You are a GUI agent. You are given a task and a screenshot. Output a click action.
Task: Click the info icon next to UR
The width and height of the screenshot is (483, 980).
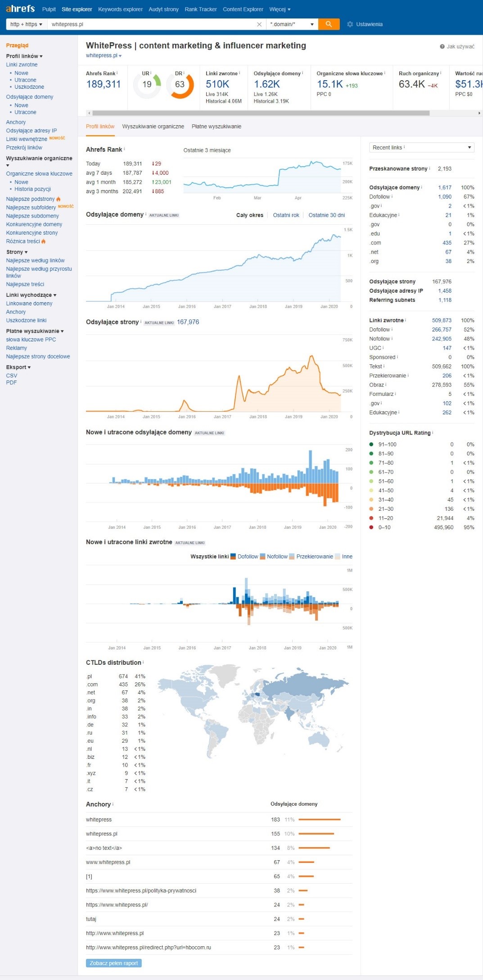click(x=151, y=73)
